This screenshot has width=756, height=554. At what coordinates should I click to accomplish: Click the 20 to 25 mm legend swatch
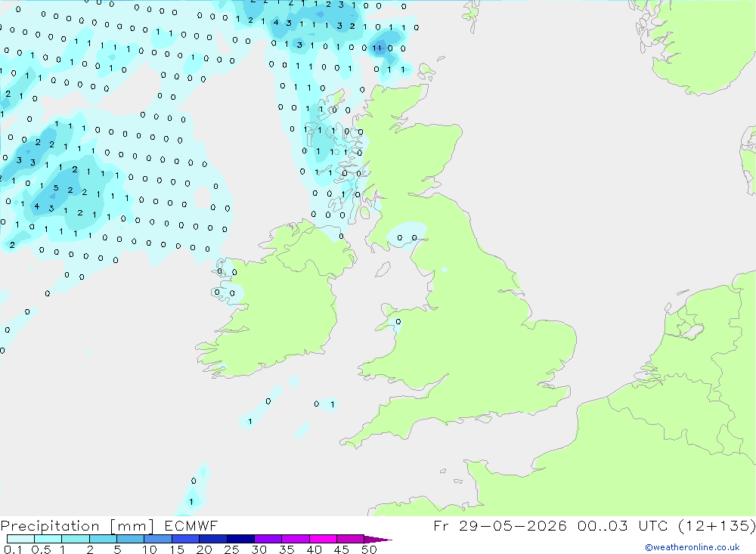(x=212, y=539)
